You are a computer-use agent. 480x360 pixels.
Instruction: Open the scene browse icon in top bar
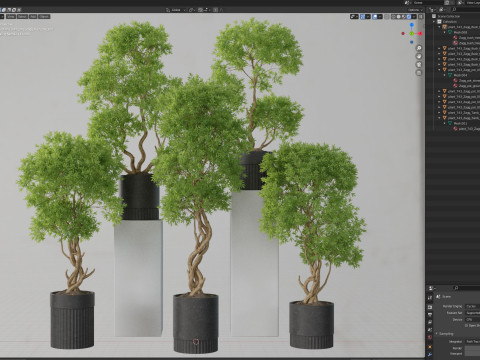pos(407,3)
